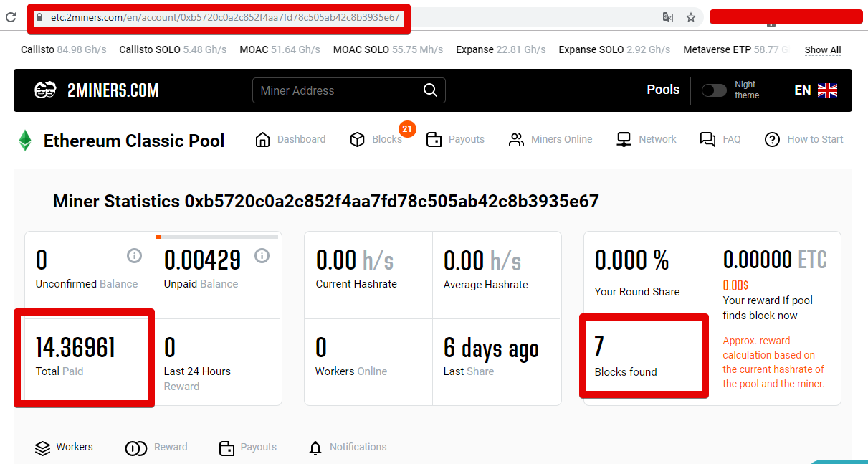Viewport: 868px width, 464px height.
Task: Click the unpaid balance progress bar
Action: (x=216, y=236)
